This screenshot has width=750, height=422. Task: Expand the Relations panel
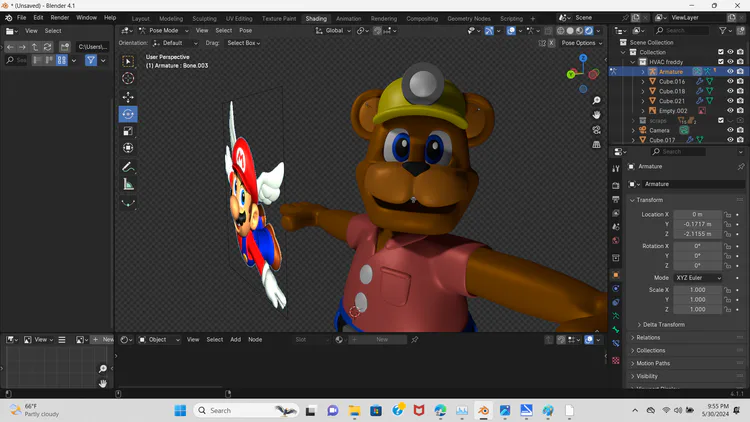[x=648, y=337]
